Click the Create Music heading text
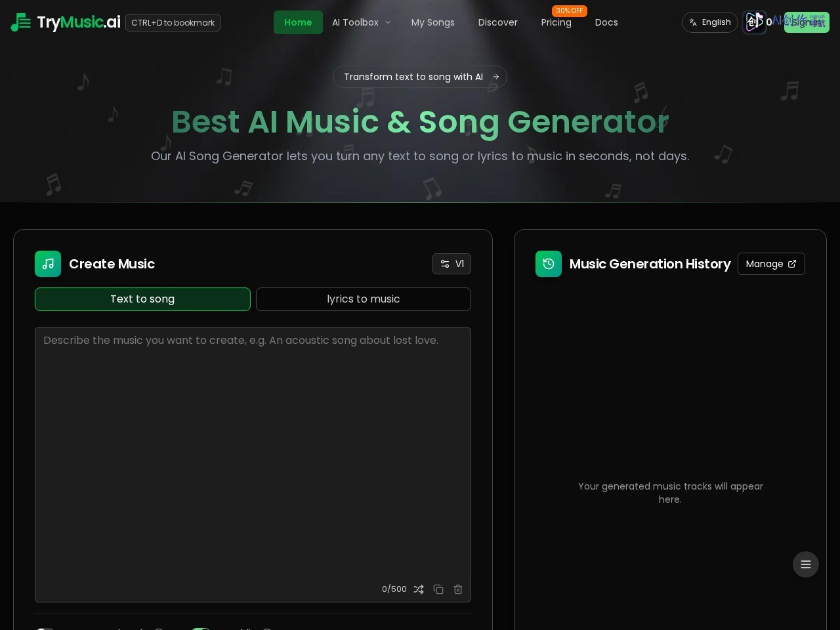 [x=112, y=264]
